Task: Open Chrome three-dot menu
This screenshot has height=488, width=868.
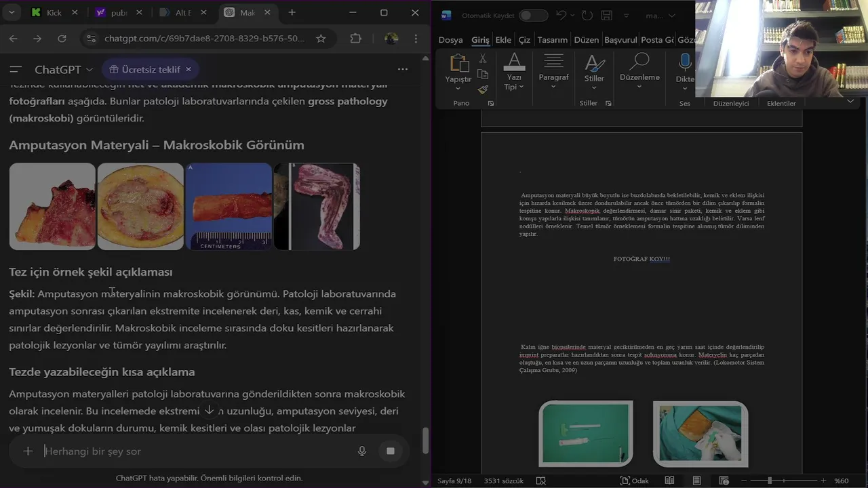Action: (x=416, y=39)
